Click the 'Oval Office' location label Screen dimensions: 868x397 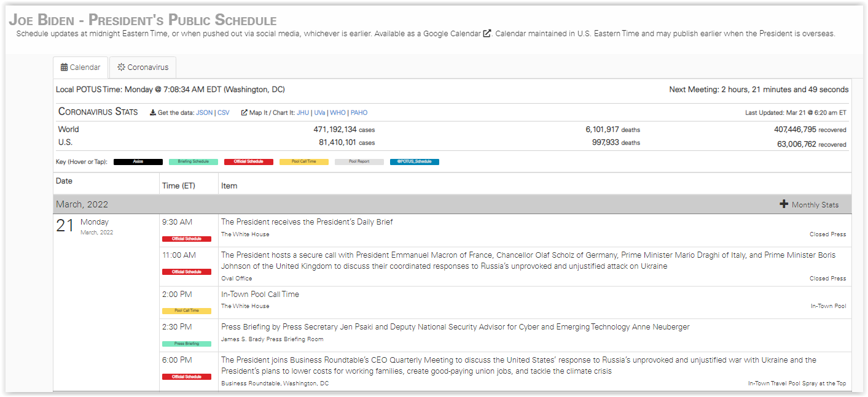(237, 279)
